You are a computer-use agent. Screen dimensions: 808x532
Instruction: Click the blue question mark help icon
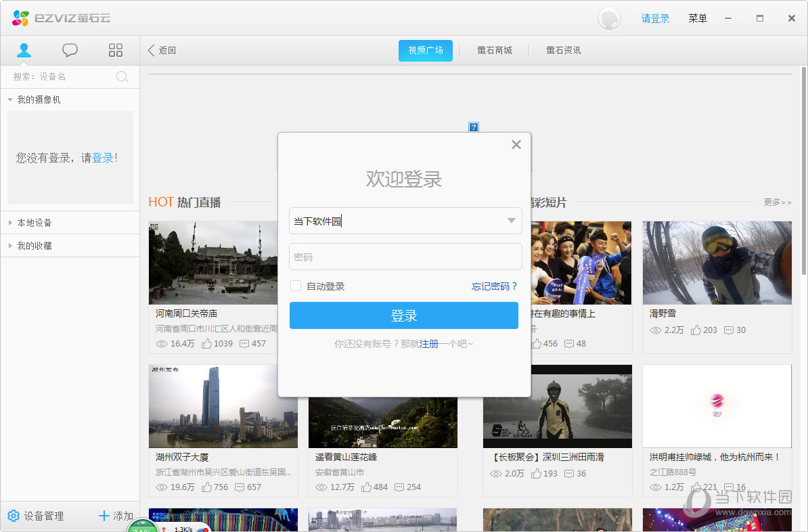coord(474,127)
